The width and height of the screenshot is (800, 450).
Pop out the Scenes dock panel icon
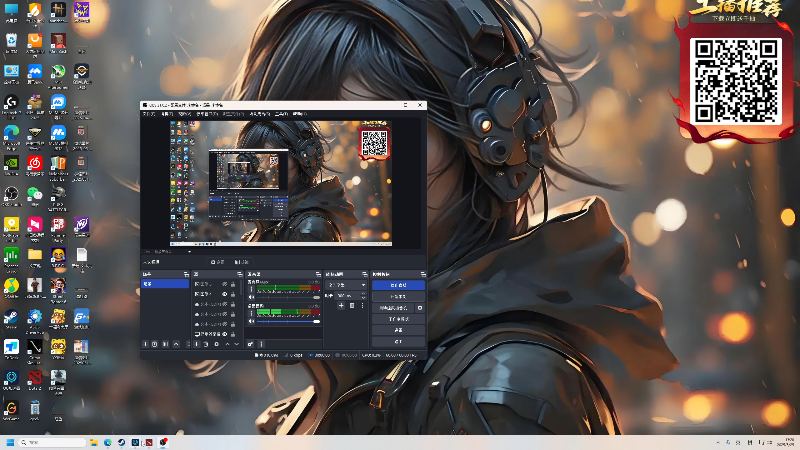(x=186, y=274)
